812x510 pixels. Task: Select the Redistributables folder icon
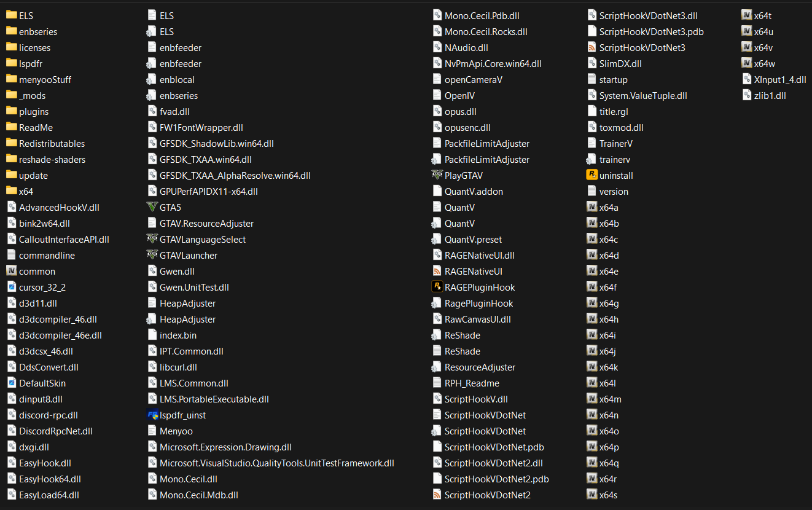12,143
